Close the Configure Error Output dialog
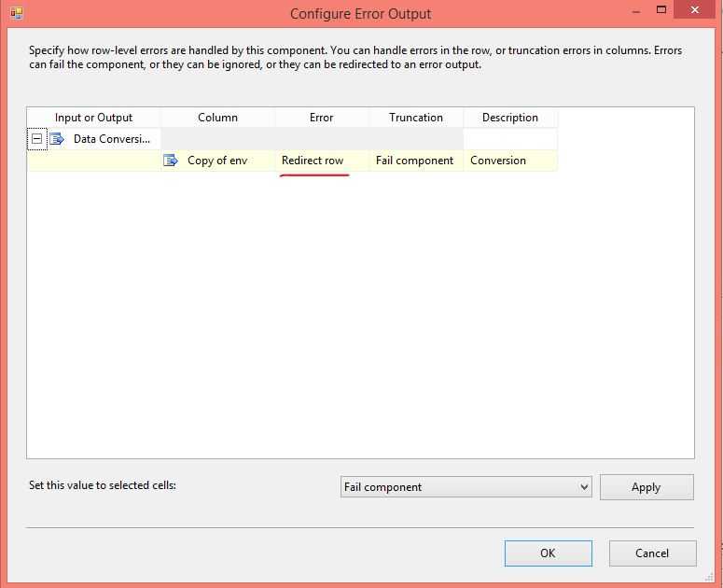The width and height of the screenshot is (723, 588). pyautogui.click(x=695, y=9)
